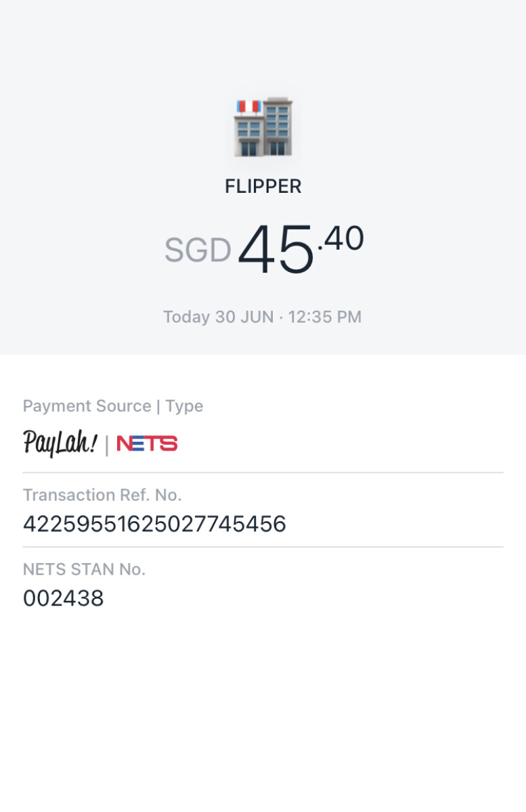Click the NETS logo
This screenshot has width=526, height=812.
click(x=147, y=444)
